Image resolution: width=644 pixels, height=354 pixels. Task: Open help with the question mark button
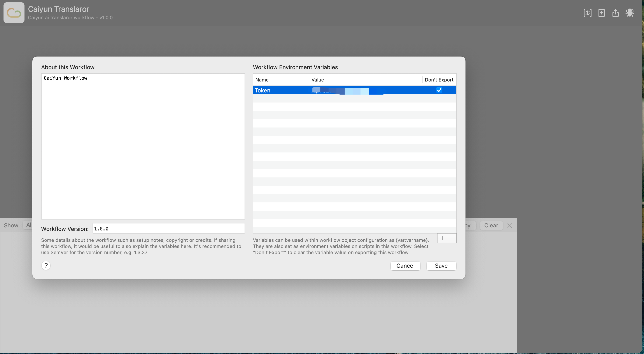point(46,265)
